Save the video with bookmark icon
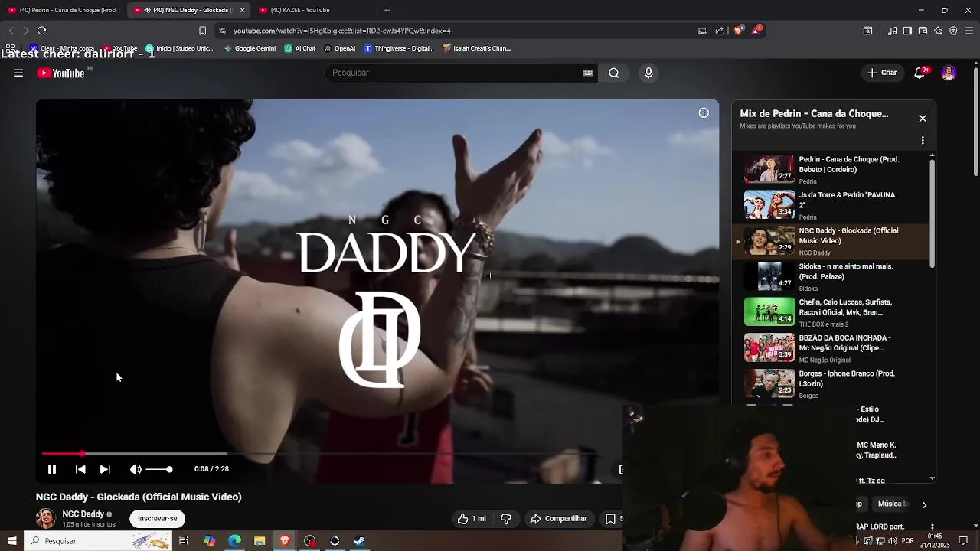This screenshot has height=551, width=980. pyautogui.click(x=611, y=519)
